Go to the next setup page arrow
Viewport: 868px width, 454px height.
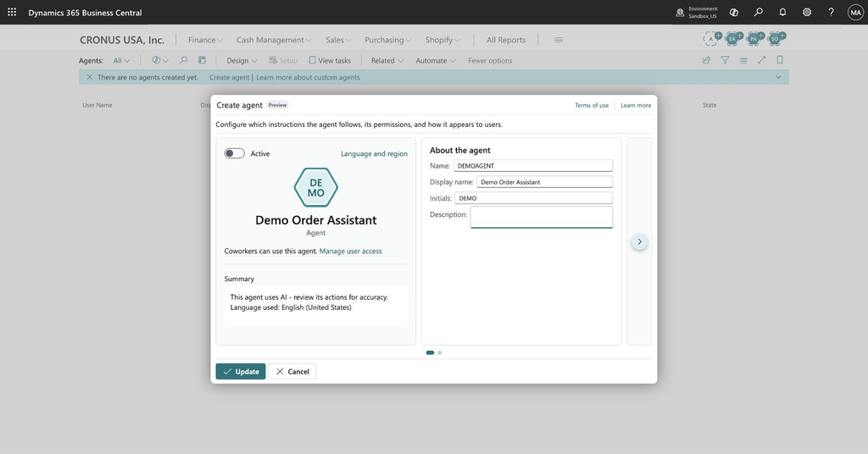coord(639,241)
